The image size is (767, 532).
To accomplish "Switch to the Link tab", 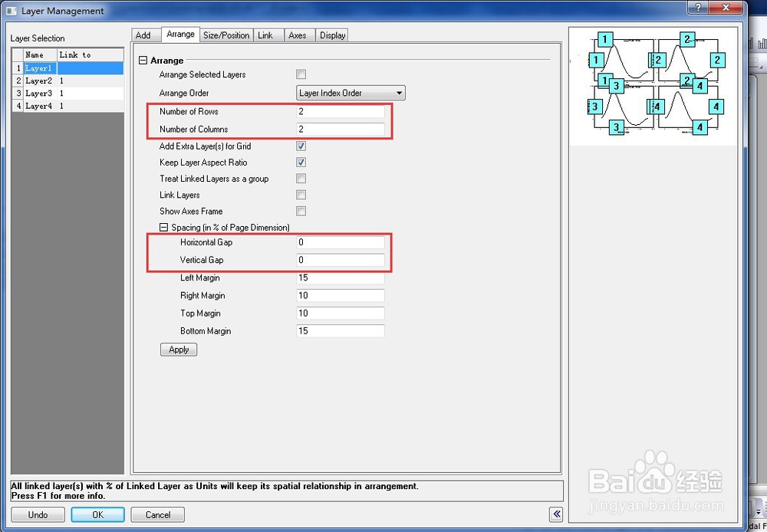I will (268, 35).
